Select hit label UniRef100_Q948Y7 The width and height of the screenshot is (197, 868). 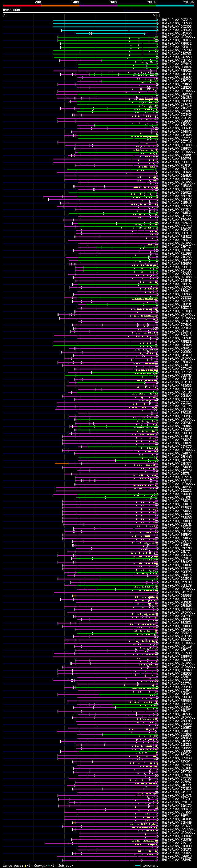pyautogui.click(x=177, y=453)
